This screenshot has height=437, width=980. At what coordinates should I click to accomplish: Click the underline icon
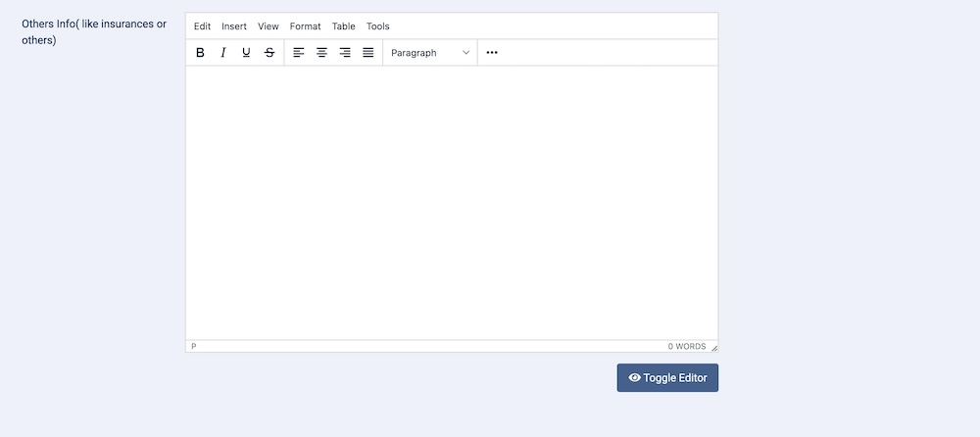point(246,53)
